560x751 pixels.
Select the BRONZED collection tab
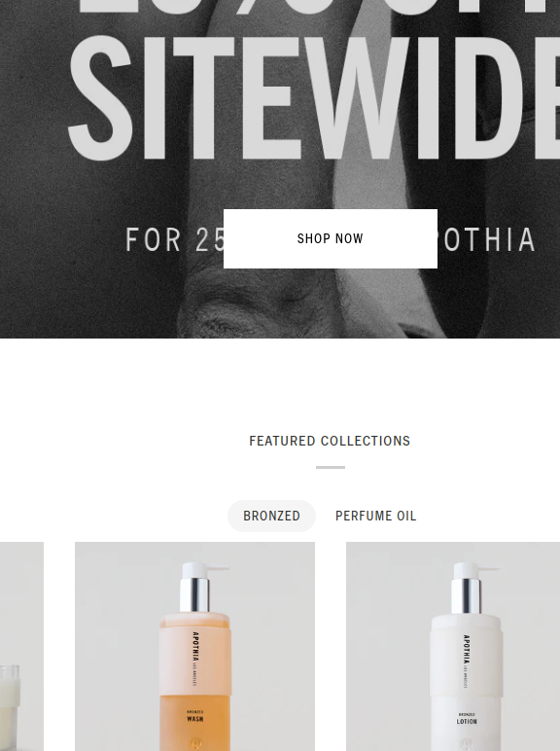pyautogui.click(x=271, y=516)
